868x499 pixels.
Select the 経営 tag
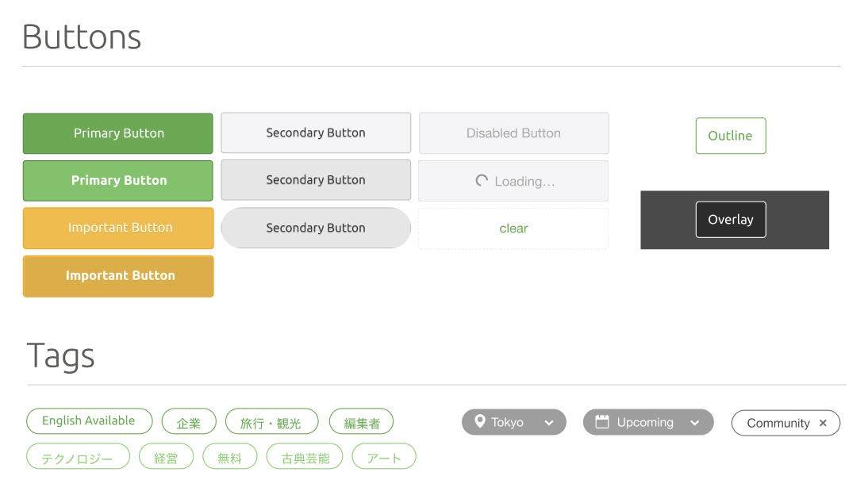point(166,456)
